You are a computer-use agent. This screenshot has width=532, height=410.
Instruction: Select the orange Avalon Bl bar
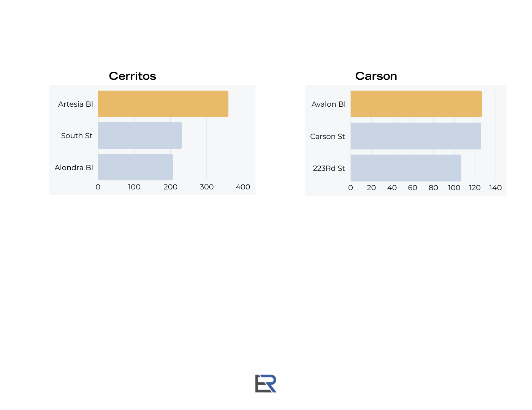(416, 104)
